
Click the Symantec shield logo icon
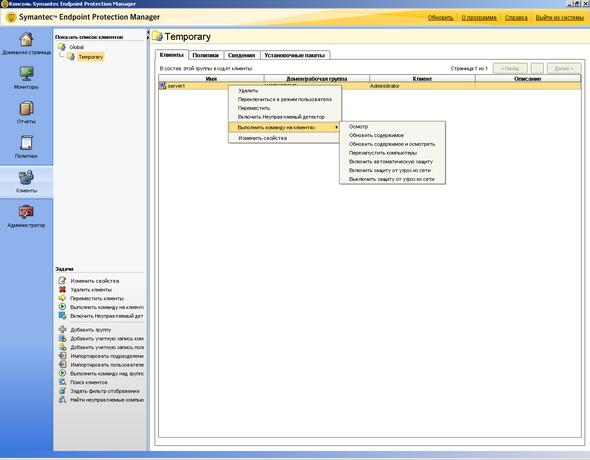click(11, 17)
